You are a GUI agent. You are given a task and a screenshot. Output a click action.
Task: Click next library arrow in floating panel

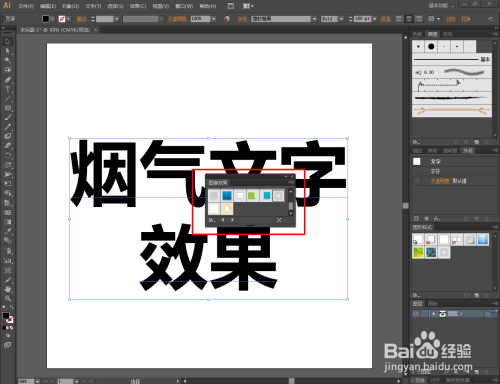(233, 220)
